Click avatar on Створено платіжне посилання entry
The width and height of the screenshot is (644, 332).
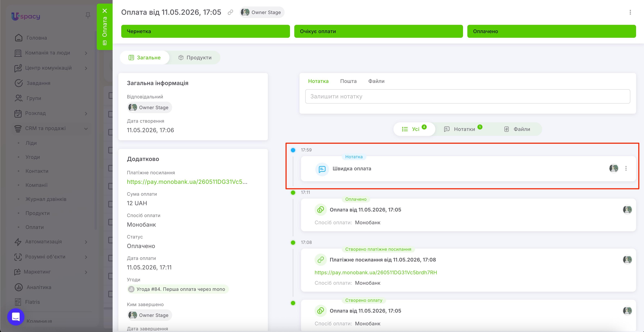pyautogui.click(x=627, y=260)
